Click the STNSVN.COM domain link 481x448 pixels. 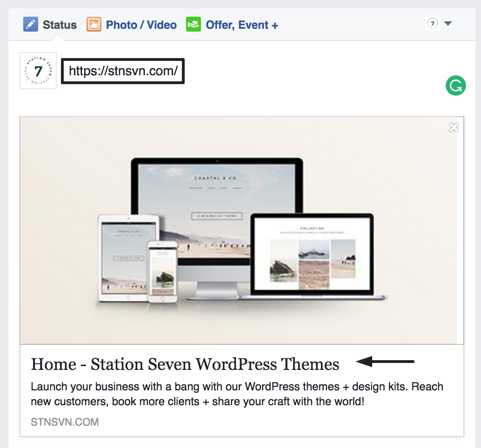click(x=65, y=422)
